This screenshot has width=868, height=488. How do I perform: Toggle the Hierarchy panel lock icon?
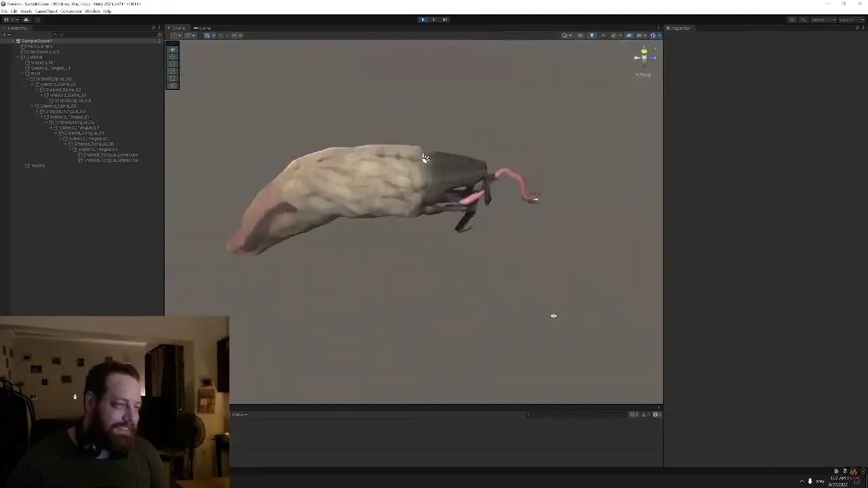pyautogui.click(x=153, y=28)
